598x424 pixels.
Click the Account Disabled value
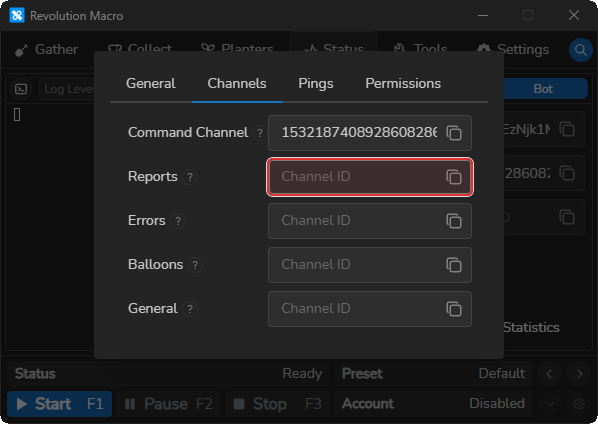(497, 403)
